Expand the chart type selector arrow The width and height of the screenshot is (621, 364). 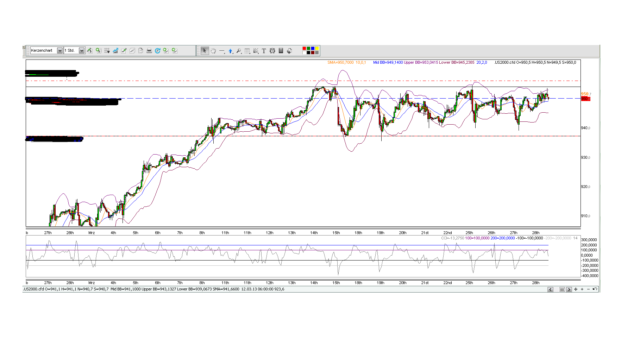pos(60,50)
